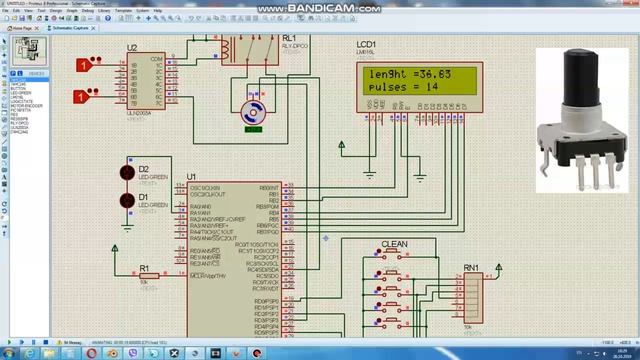Click the R1 resistor component
This screenshot has width=640, height=360.
(149, 276)
